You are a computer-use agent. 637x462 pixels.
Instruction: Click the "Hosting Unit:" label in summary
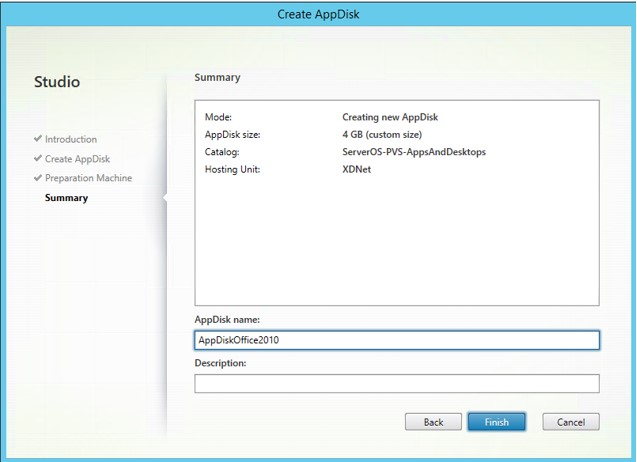pyautogui.click(x=232, y=171)
